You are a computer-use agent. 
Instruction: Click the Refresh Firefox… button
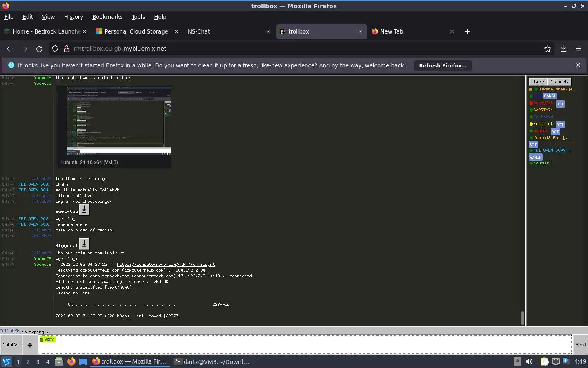coord(443,65)
